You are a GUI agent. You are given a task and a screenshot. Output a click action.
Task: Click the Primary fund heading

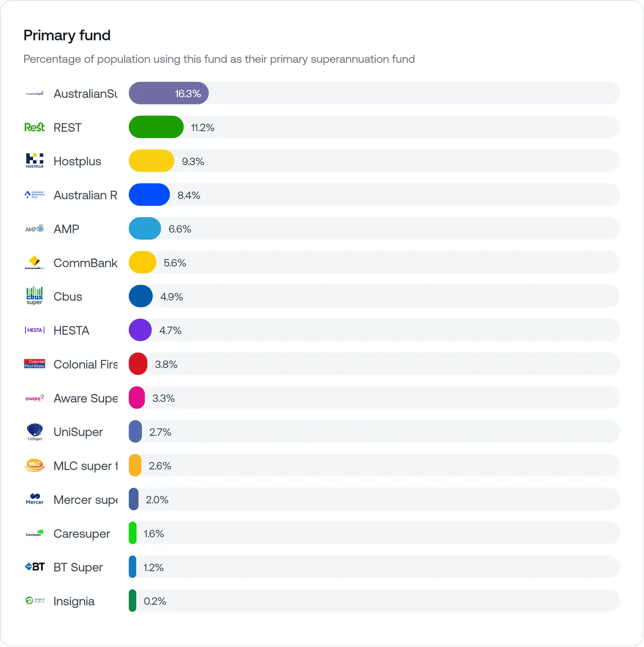67,35
